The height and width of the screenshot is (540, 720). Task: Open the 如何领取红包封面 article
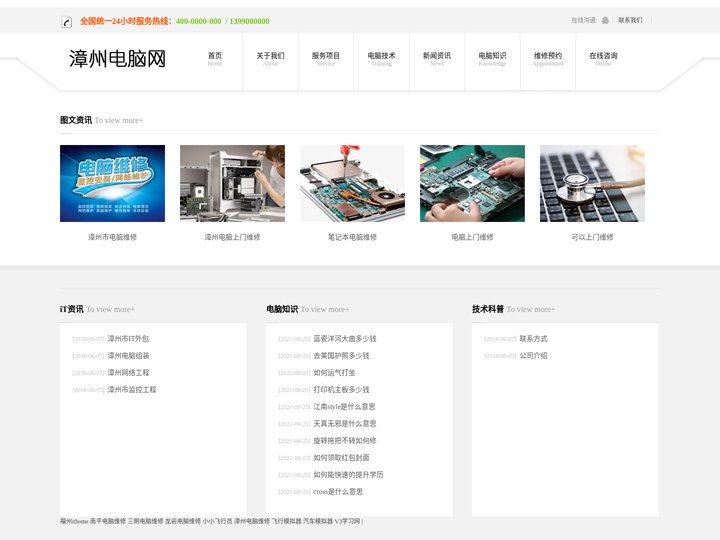tap(341, 457)
